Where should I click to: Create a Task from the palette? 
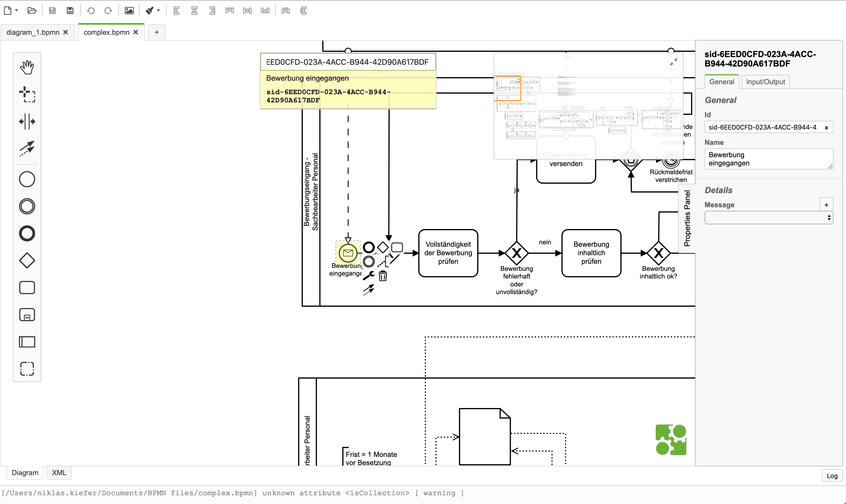27,288
